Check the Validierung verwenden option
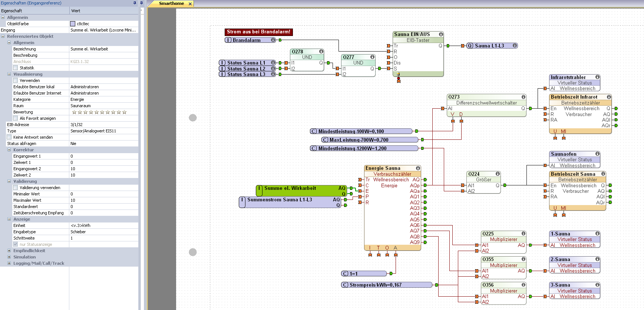Viewport: 644px width, 310px height. (16, 188)
